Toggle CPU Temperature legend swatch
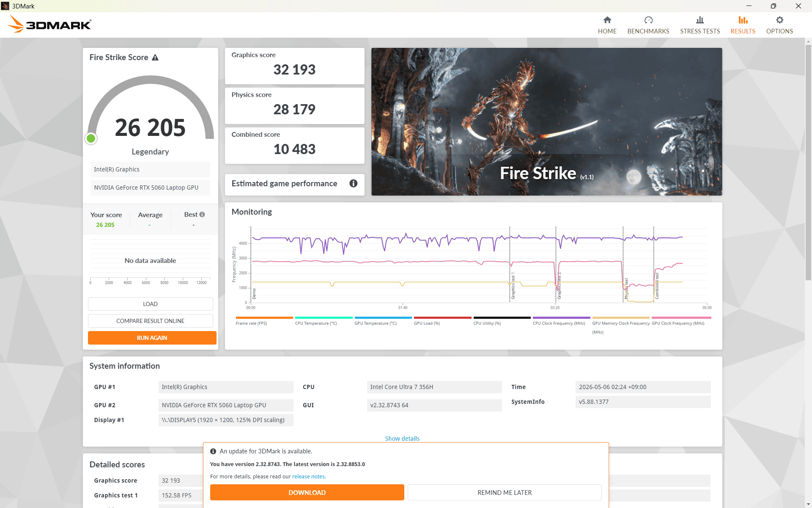 (324, 317)
